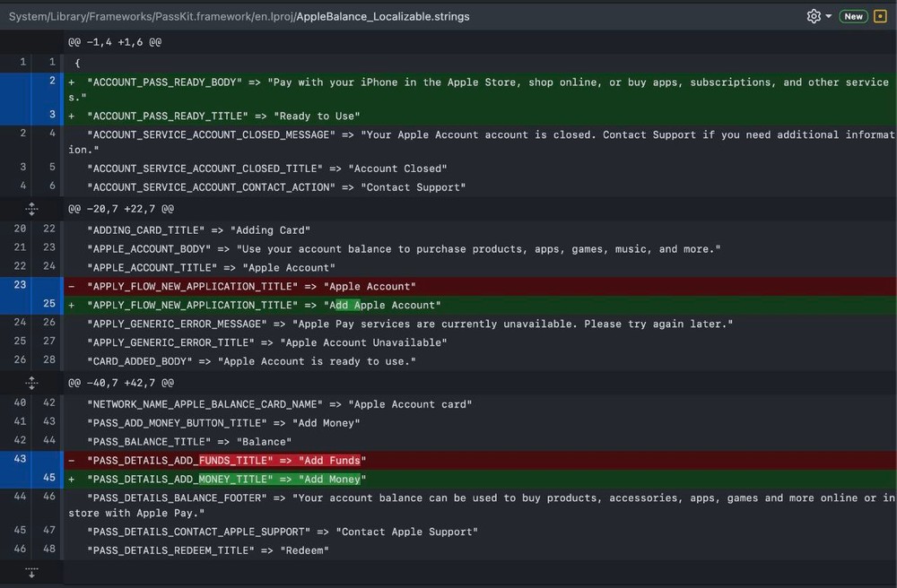
Task: Click removed line number 23
Action: (20, 284)
